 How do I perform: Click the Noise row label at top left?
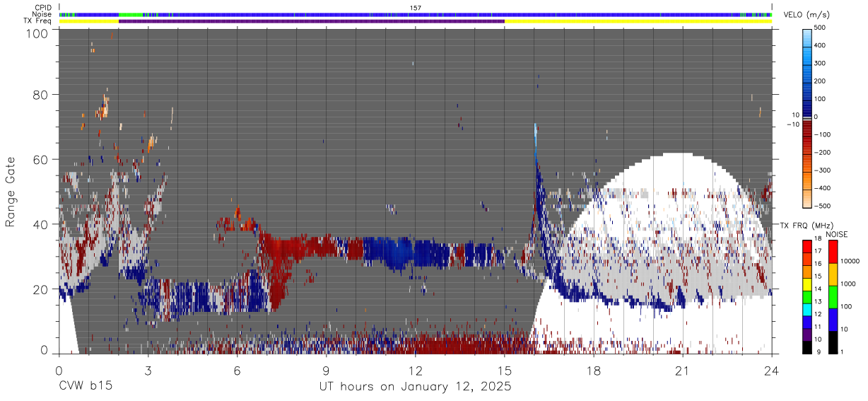coord(42,14)
